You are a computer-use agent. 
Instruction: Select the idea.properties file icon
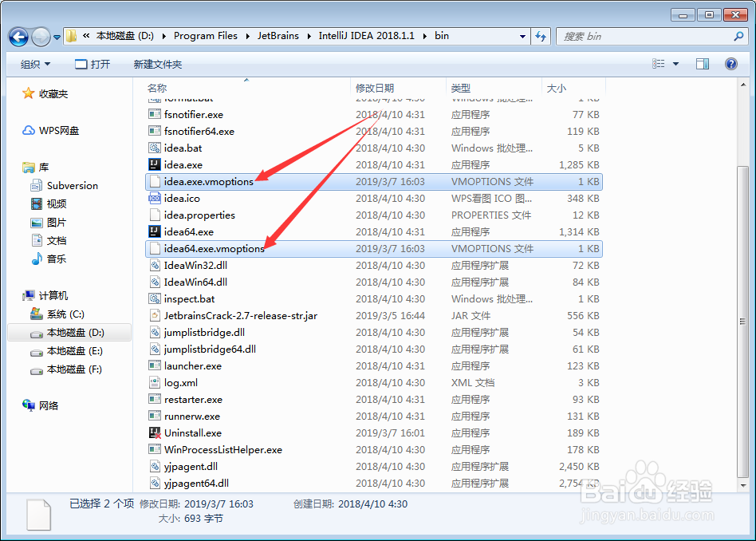pos(154,215)
